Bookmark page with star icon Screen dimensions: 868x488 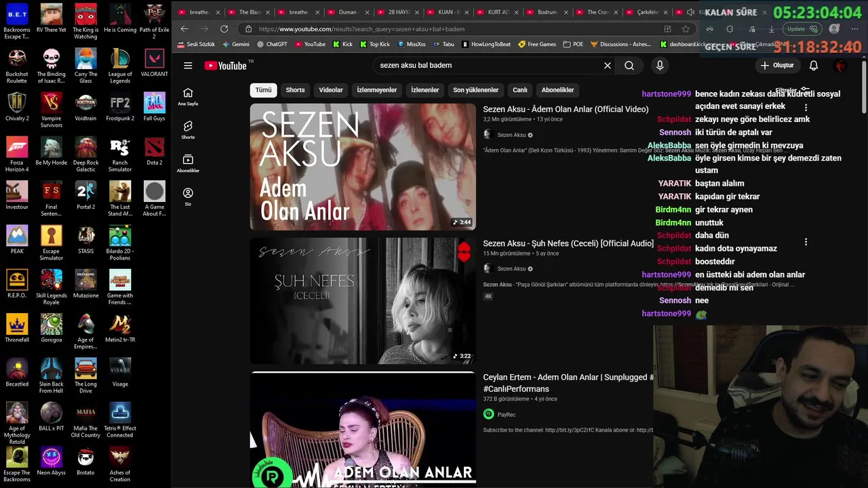click(x=686, y=29)
